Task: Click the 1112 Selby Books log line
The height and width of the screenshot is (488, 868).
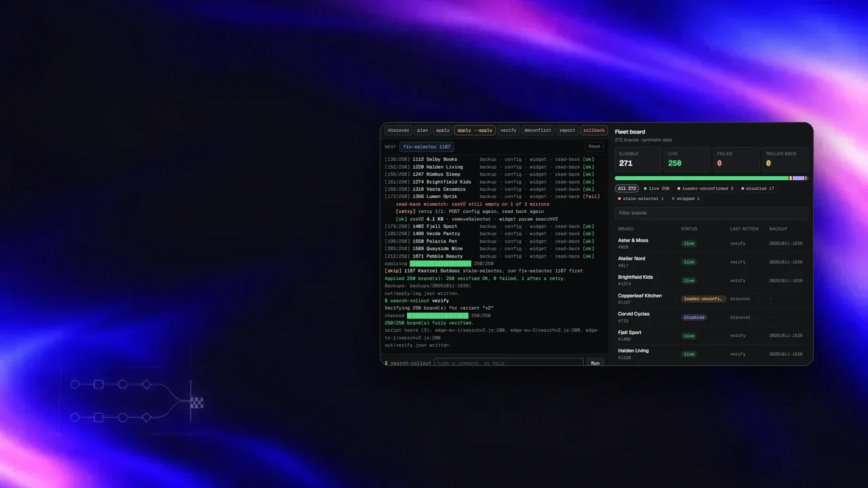Action: [489, 159]
